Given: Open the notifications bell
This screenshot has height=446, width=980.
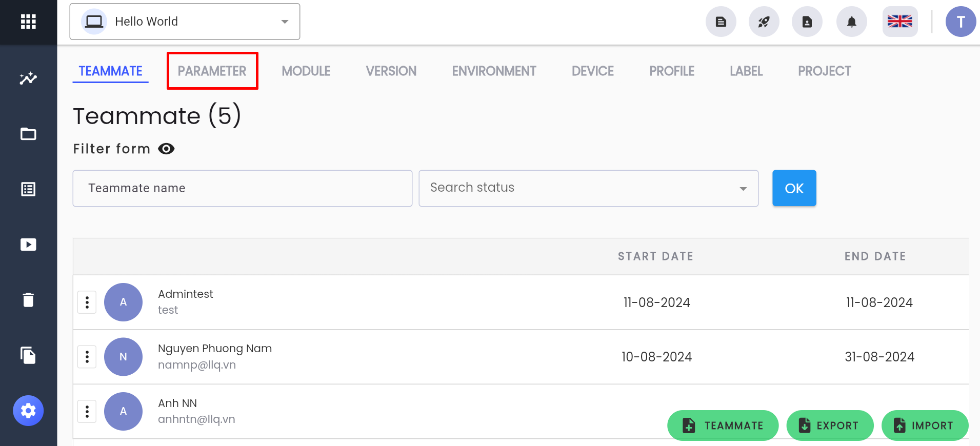Looking at the screenshot, I should click(852, 22).
